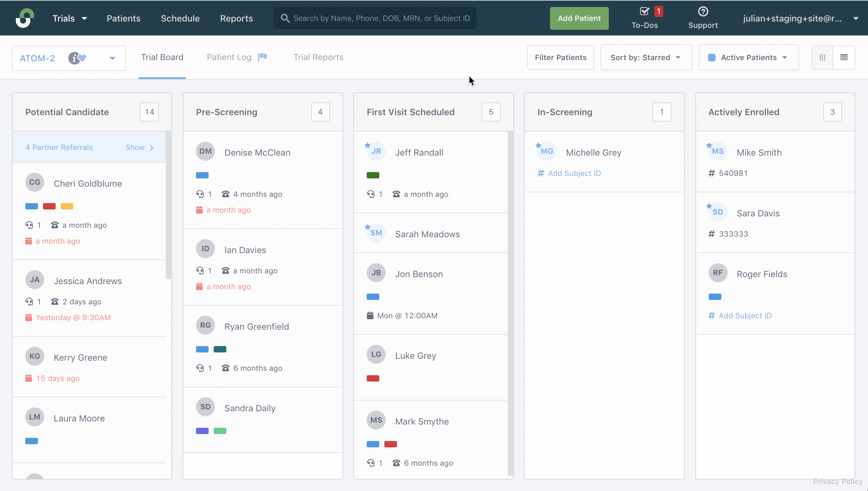
Task: Click Add Subject ID for Michelle Grey
Action: [574, 173]
